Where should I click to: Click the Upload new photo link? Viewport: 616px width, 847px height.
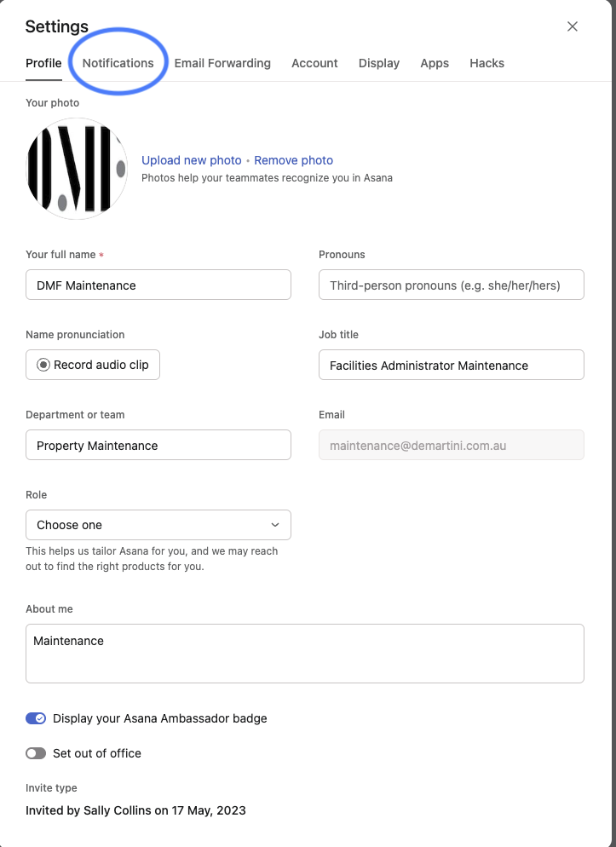pyautogui.click(x=191, y=160)
